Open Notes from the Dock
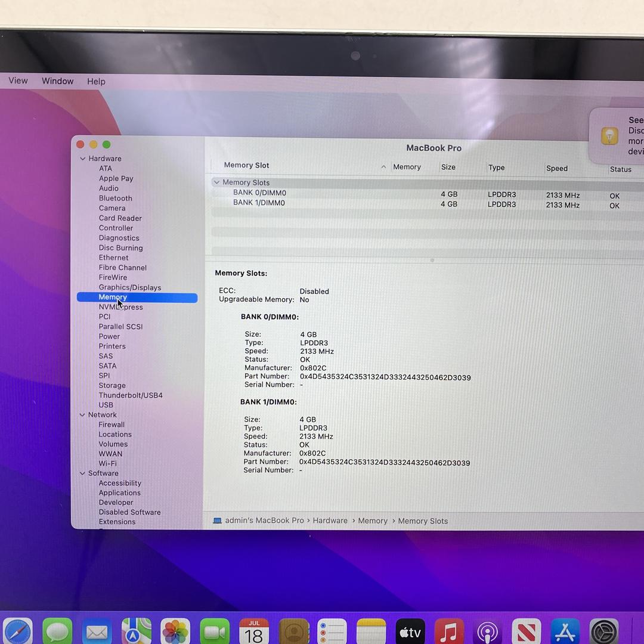The height and width of the screenshot is (644, 644). (371, 631)
